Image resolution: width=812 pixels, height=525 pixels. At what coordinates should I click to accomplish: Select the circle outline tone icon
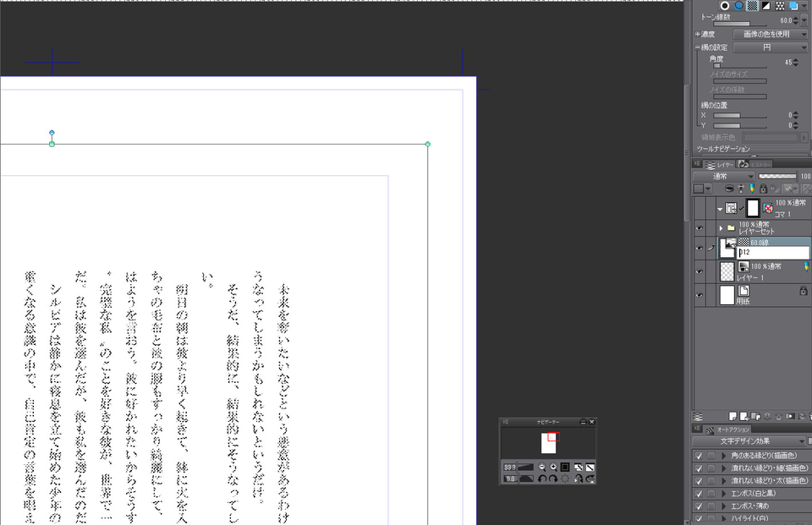click(x=725, y=6)
